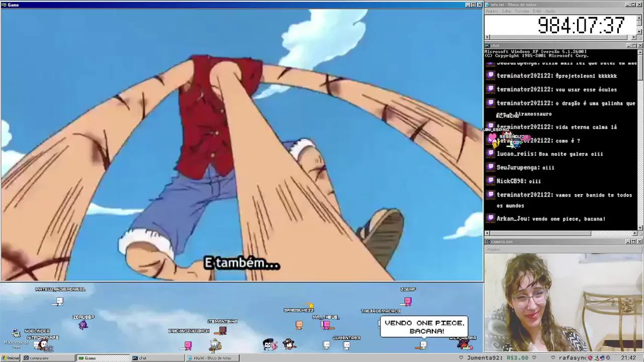Viewport: 644px width, 362px height.
Task: Click the 984:07:37 timer text in Notepad
Action: point(581,26)
